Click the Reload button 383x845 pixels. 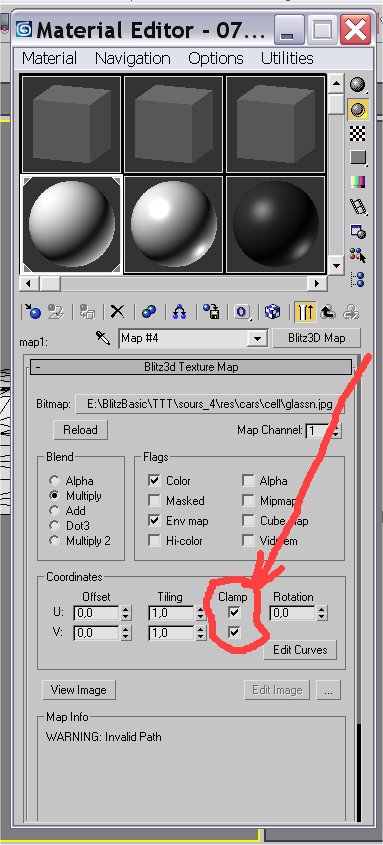tap(81, 430)
